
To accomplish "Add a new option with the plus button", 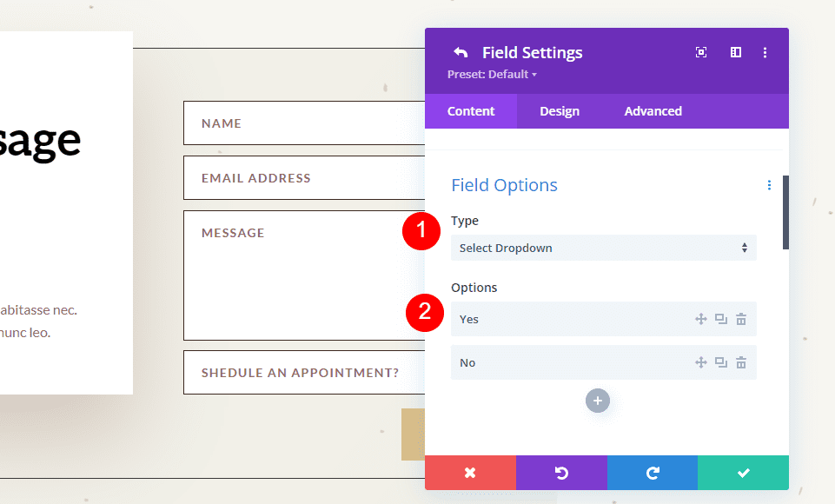I will pos(597,401).
